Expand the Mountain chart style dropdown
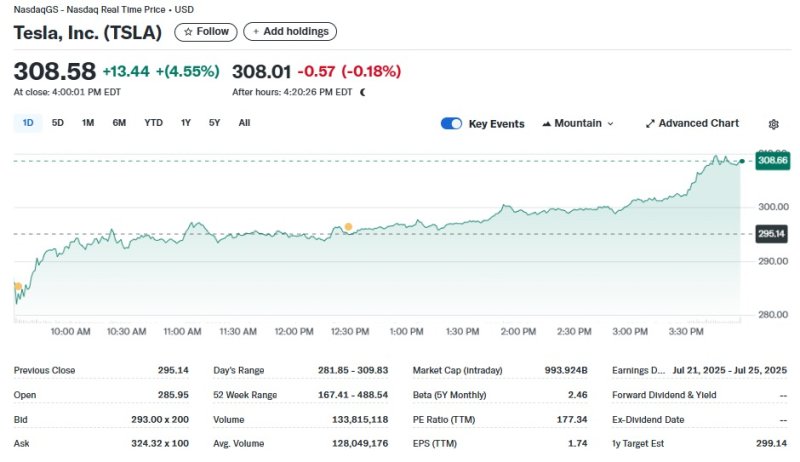This screenshot has width=800, height=462. [x=578, y=123]
